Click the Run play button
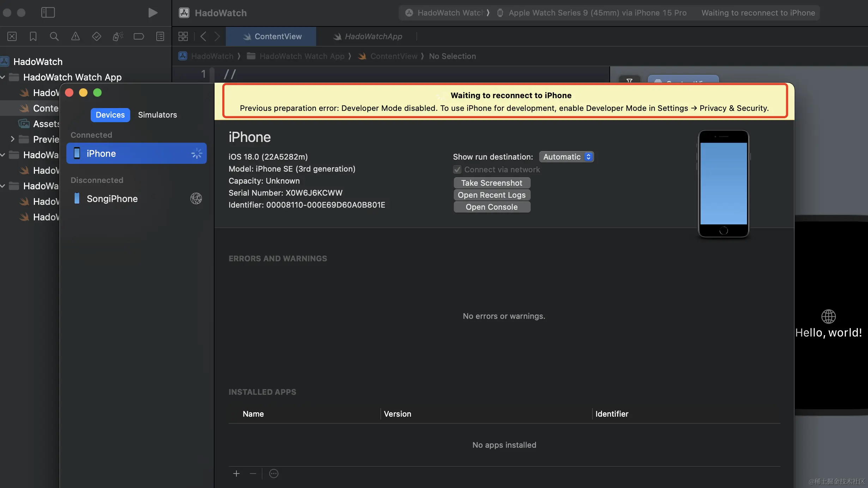 click(x=152, y=13)
